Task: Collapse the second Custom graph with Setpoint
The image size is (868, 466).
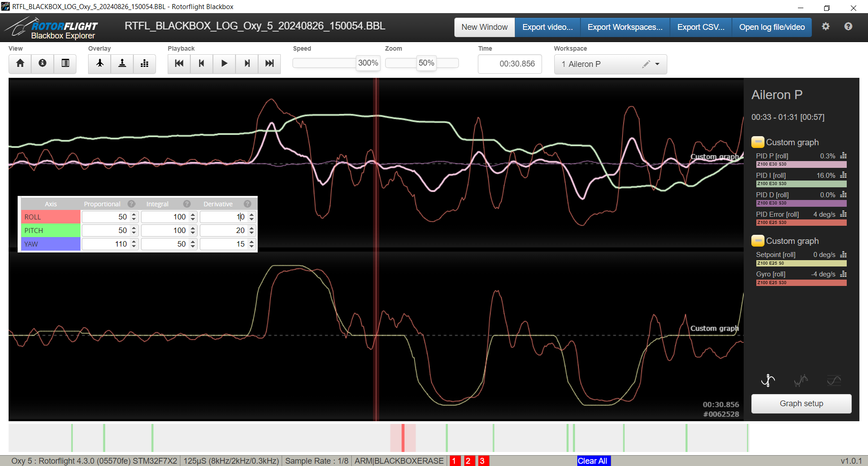Action: click(758, 241)
